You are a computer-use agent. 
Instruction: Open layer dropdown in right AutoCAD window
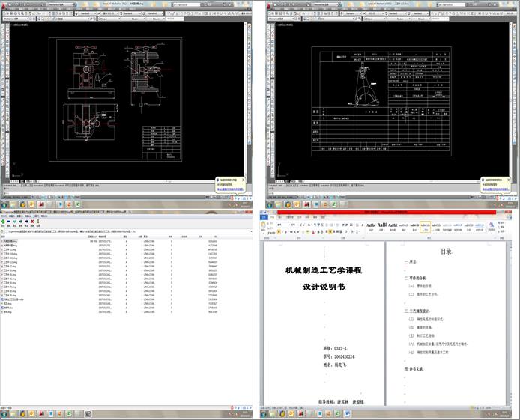(338, 19)
